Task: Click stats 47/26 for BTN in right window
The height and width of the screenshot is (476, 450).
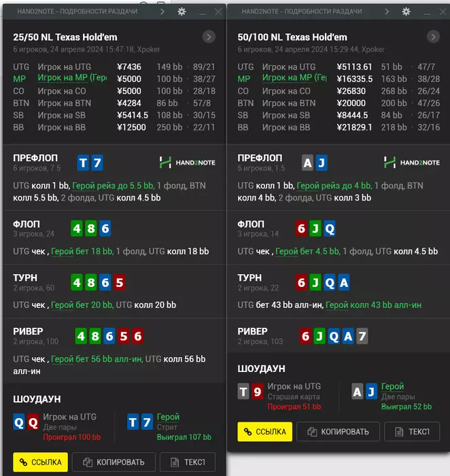Action: point(428,103)
